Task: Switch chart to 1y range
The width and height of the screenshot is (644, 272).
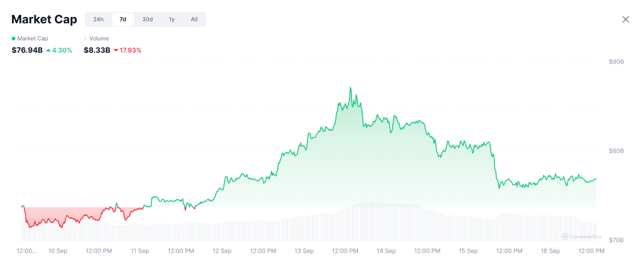Action: (x=172, y=19)
